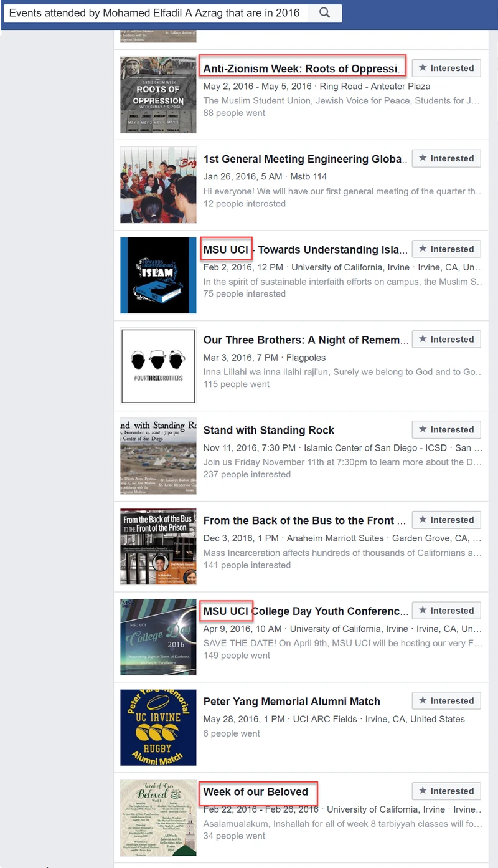Click '149 people went' text
Screen dimensions: 498x868
pyautogui.click(x=237, y=656)
